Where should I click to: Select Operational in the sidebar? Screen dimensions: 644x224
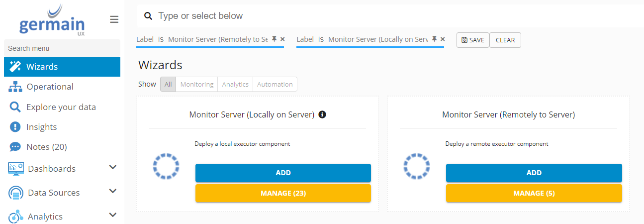click(50, 87)
